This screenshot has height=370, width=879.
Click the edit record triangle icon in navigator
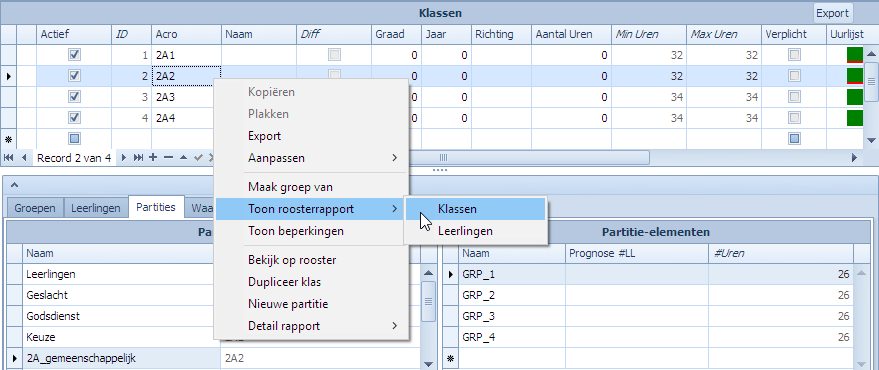point(183,158)
